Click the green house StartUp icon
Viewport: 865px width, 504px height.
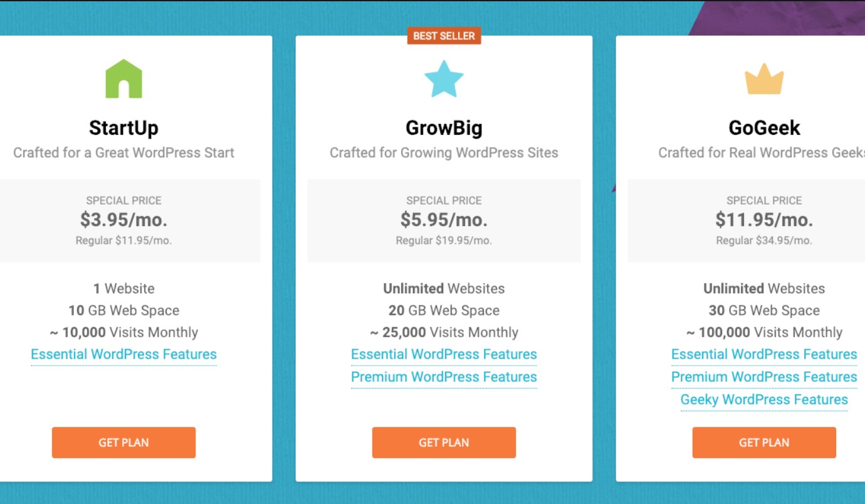pyautogui.click(x=123, y=79)
